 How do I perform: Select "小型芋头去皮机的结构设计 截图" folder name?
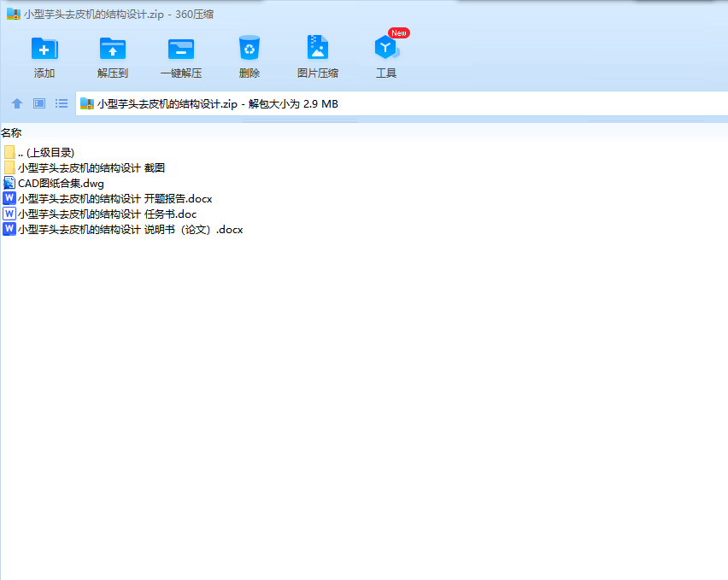[x=91, y=167]
